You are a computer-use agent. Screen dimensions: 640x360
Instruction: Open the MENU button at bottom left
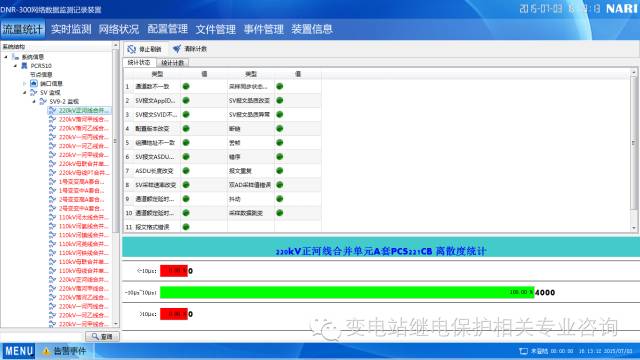pos(19,351)
